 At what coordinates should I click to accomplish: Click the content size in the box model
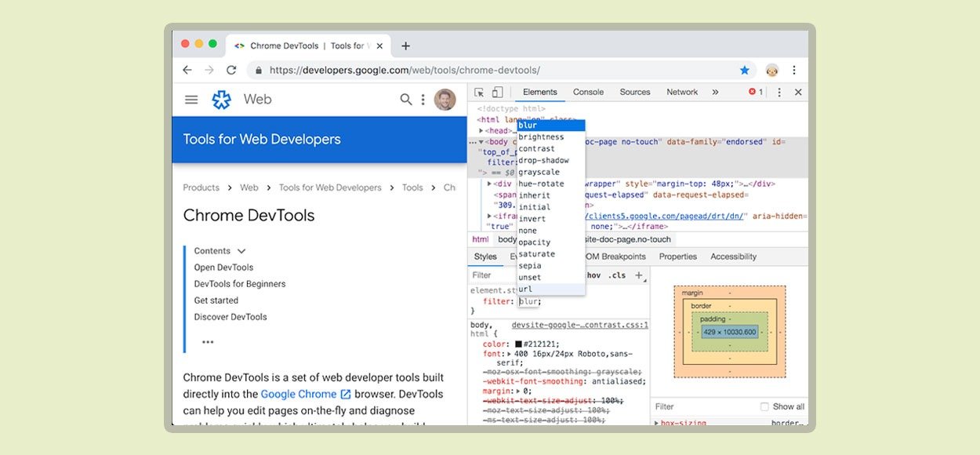729,332
